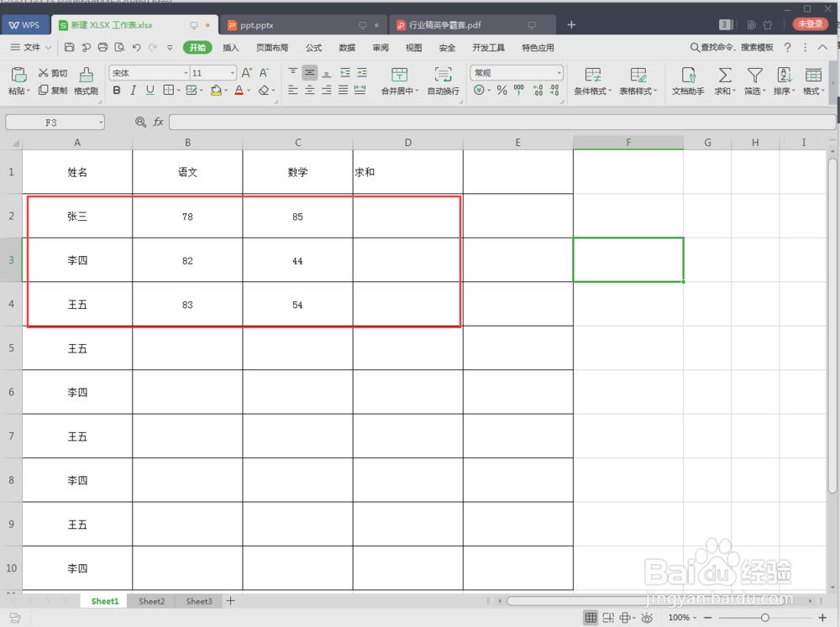Decrease indent in the cell
The height and width of the screenshot is (627, 840).
coord(345,72)
